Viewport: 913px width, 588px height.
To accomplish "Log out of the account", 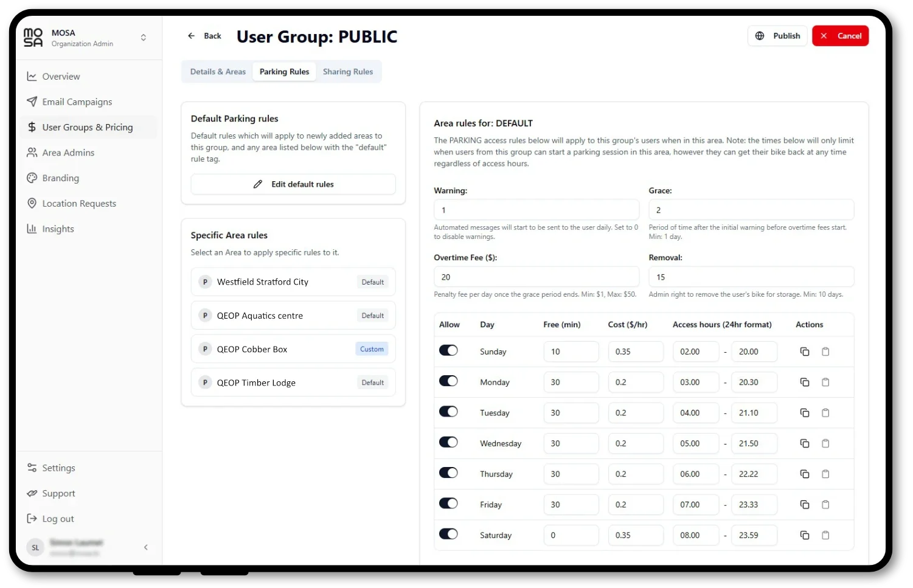I will click(88, 519).
